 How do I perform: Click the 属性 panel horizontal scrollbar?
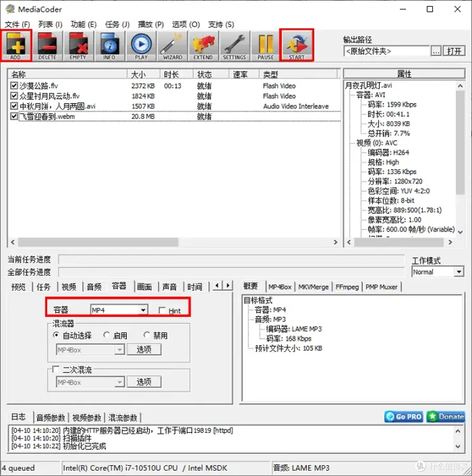399,242
